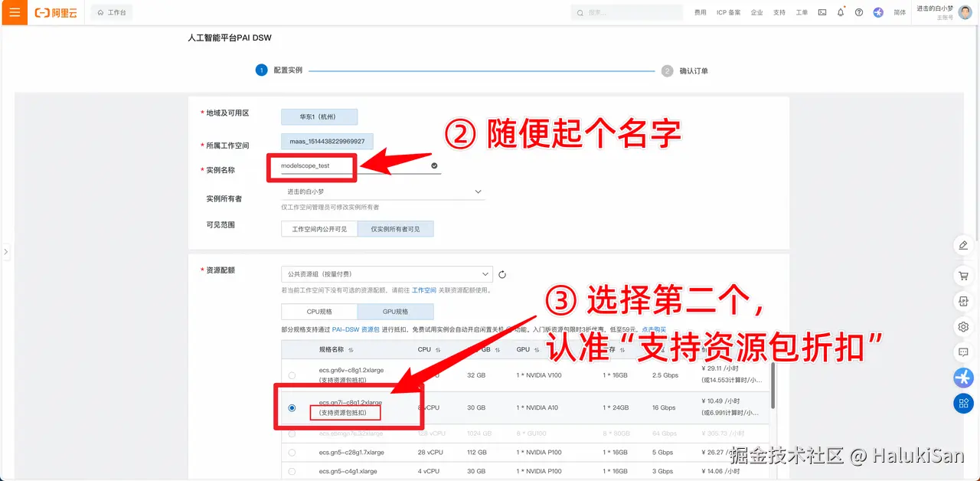Open the 实例所有者 dropdown
Viewport: 980px width, 481px height.
point(383,191)
